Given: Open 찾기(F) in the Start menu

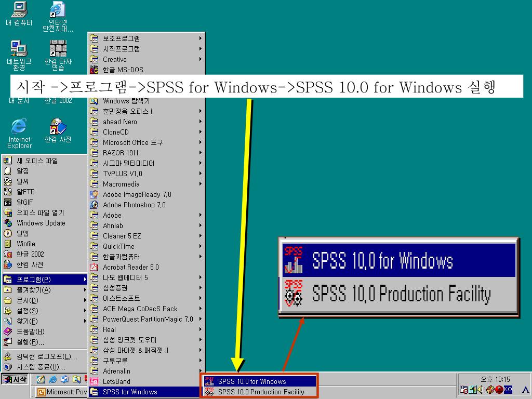Looking at the screenshot, I should 44,321.
